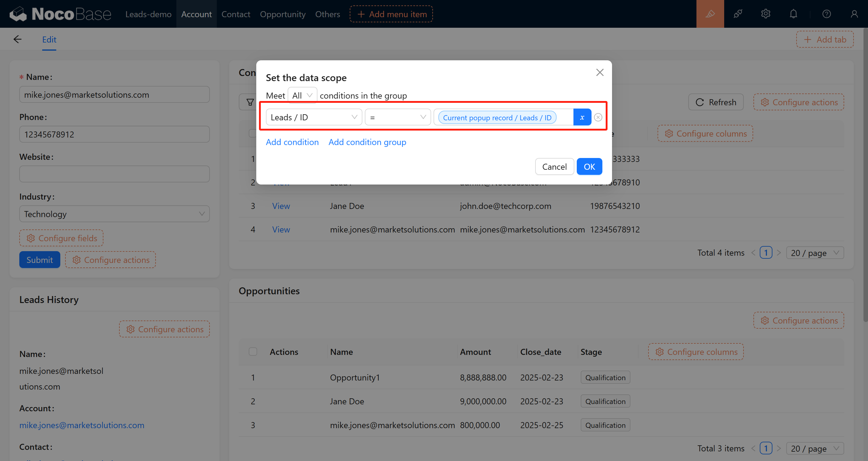Expand the Leads / ID field dropdown
This screenshot has width=868, height=461.
coord(313,117)
